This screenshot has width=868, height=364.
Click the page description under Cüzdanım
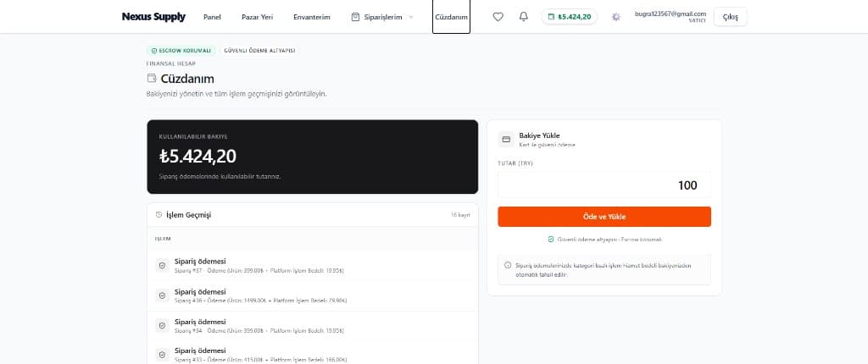coord(236,94)
